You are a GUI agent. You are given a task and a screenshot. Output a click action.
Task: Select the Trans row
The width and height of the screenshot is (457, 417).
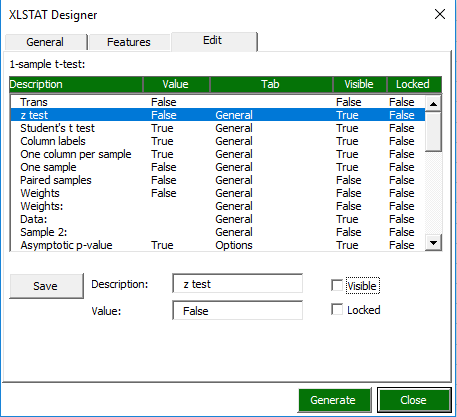[x=218, y=102]
